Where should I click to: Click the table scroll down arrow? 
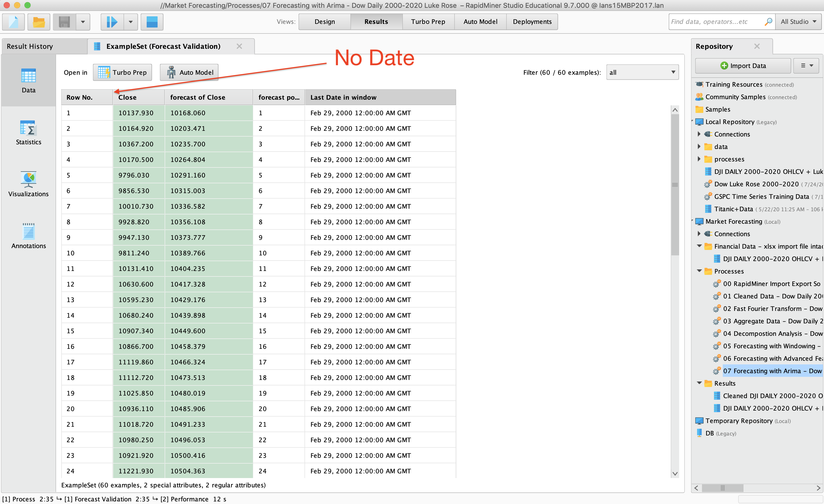click(675, 474)
